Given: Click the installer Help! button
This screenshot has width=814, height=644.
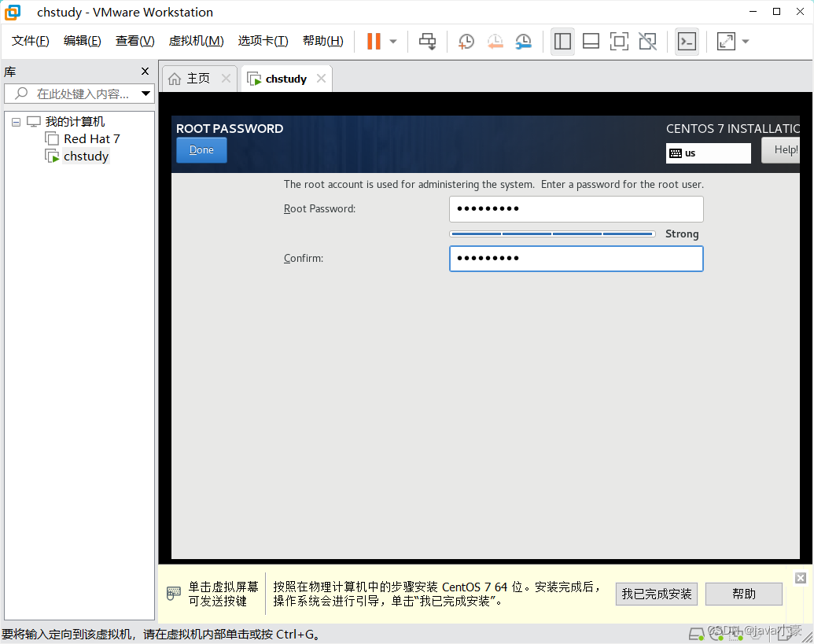Looking at the screenshot, I should point(780,150).
